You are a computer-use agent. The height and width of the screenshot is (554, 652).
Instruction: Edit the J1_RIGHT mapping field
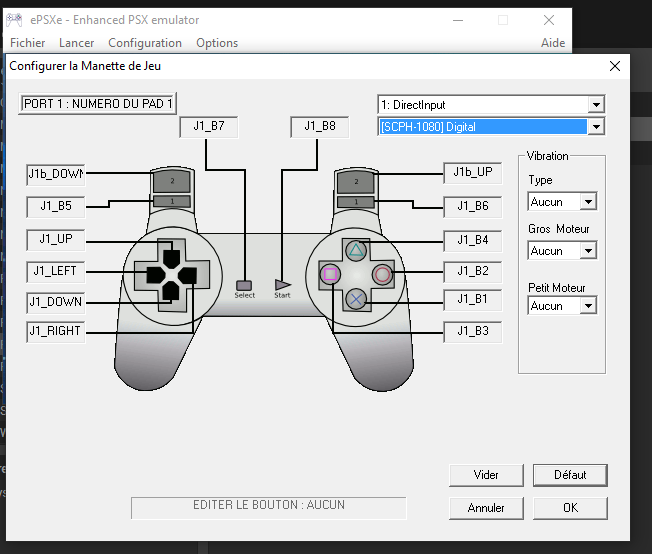56,331
